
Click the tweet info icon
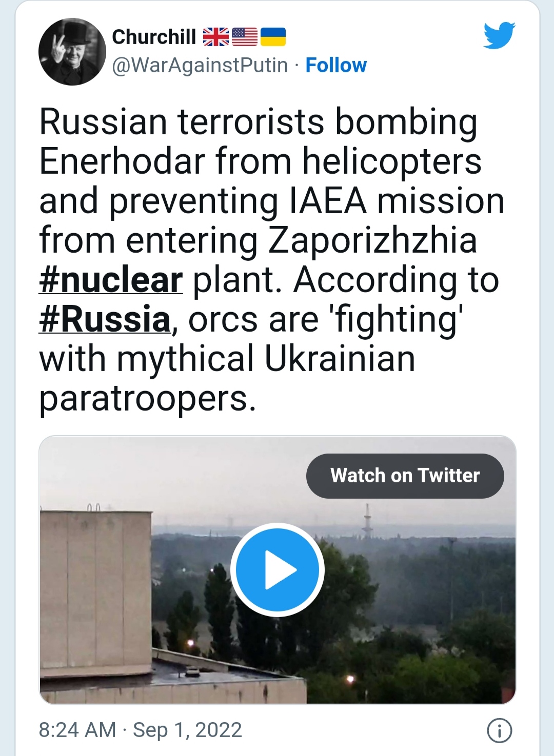pyautogui.click(x=499, y=730)
